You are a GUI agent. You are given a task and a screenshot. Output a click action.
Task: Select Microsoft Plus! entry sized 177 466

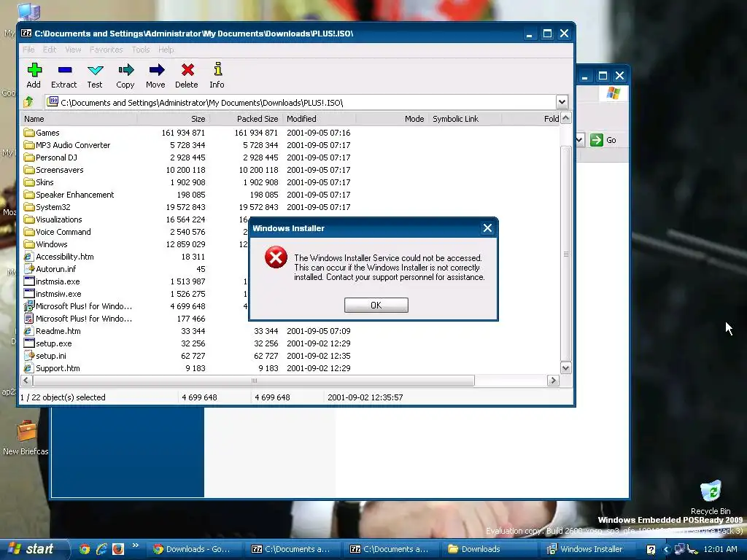click(78, 319)
